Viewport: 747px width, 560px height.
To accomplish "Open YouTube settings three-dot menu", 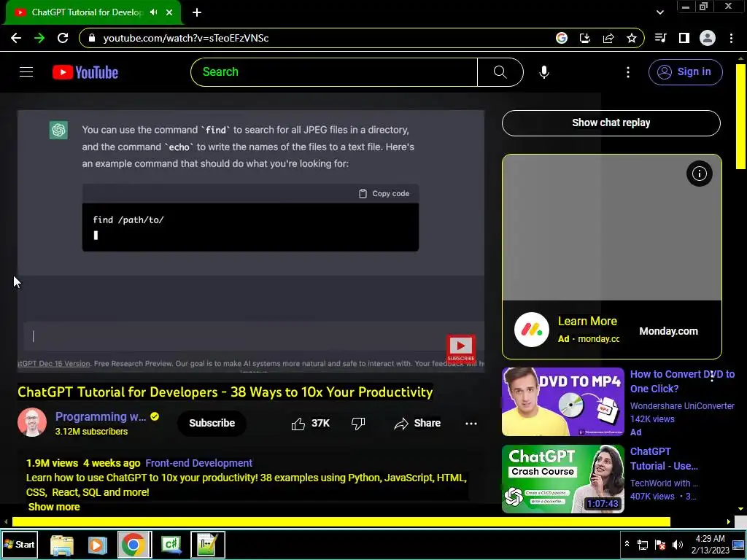I will point(628,72).
